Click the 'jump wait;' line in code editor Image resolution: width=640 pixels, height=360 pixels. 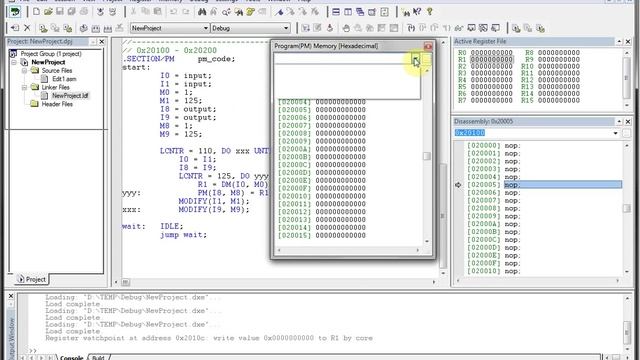pyautogui.click(x=183, y=235)
